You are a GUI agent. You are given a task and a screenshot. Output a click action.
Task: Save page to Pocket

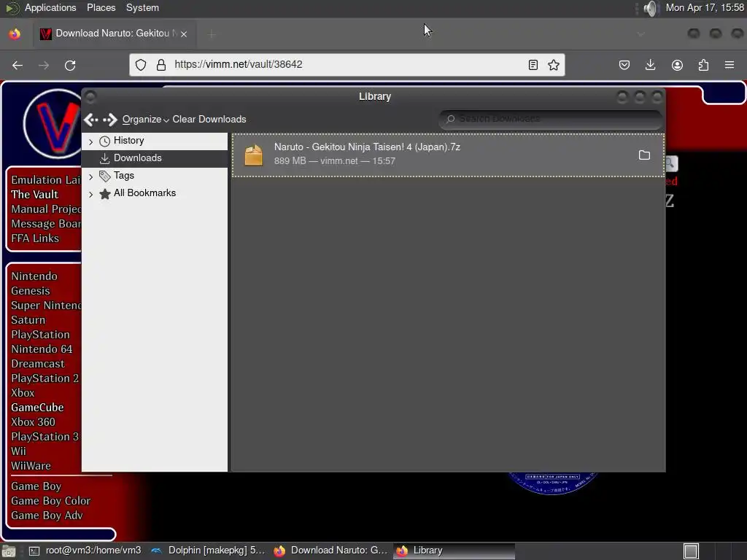624,65
